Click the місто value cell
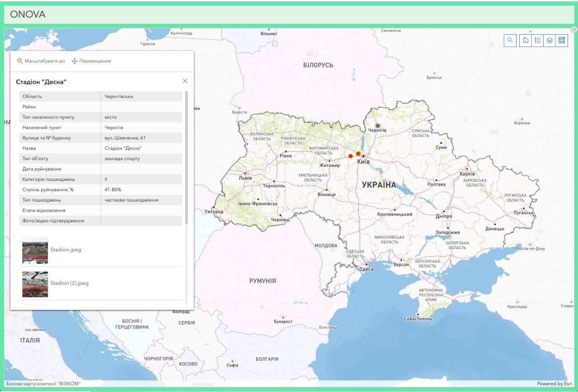The image size is (578, 392). [141, 117]
